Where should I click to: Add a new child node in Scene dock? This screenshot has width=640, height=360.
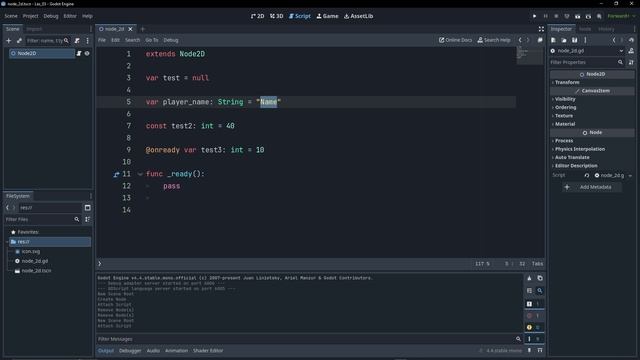click(9, 41)
